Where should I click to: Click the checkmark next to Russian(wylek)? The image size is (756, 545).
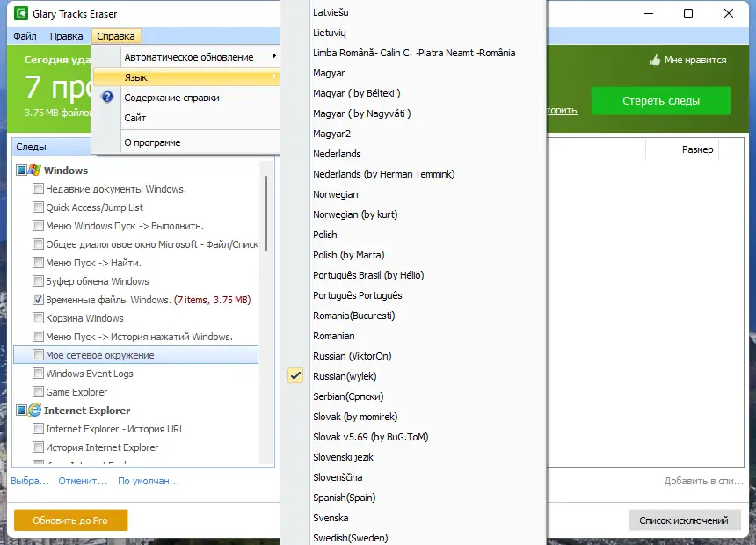tap(295, 375)
